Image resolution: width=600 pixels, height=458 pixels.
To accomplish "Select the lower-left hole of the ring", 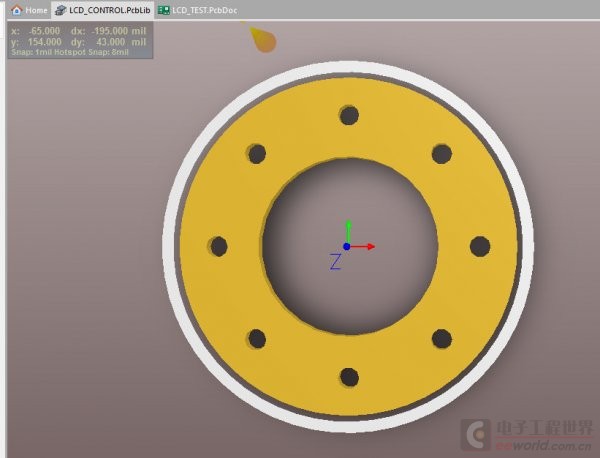I will [x=257, y=339].
